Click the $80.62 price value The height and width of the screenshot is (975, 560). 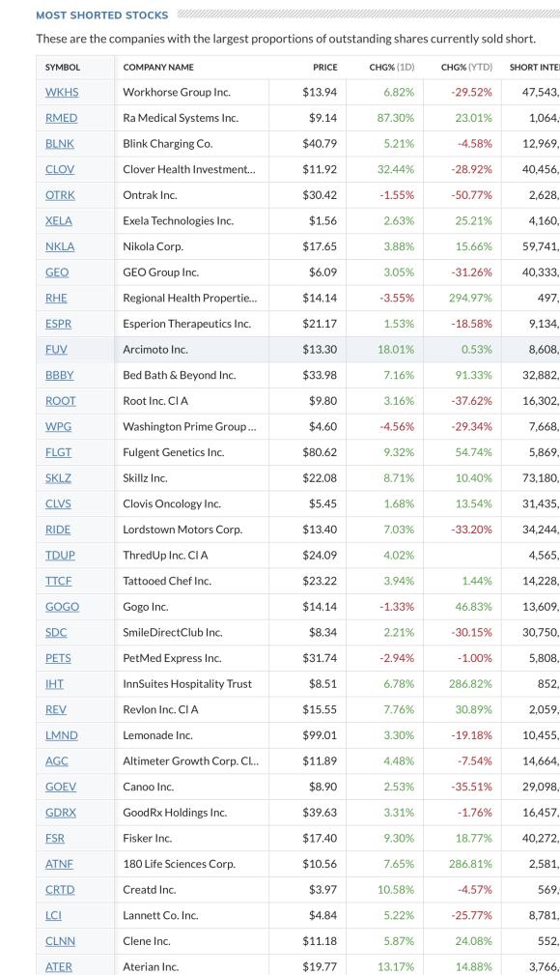(x=320, y=452)
